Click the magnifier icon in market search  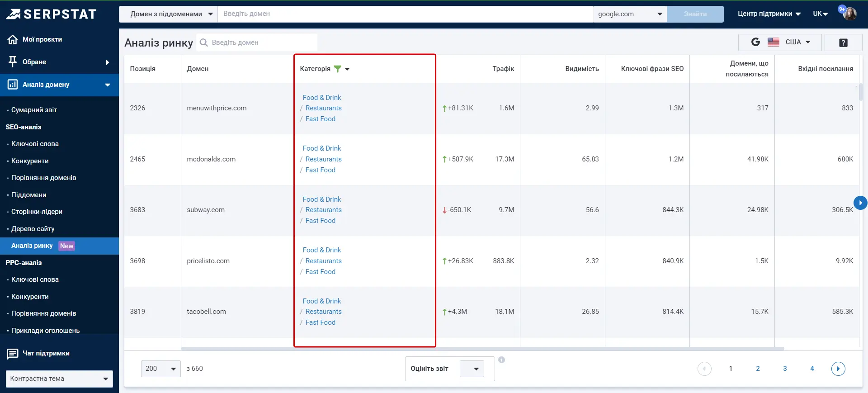point(204,43)
